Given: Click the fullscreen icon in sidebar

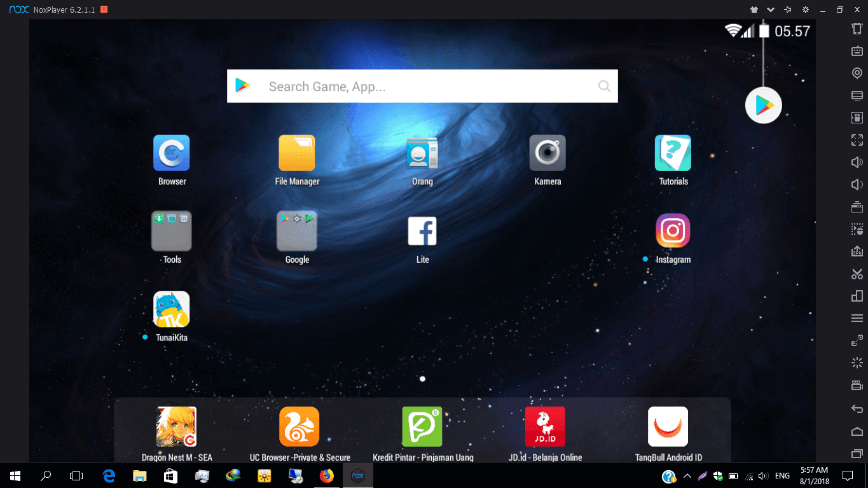Looking at the screenshot, I should click(x=857, y=140).
